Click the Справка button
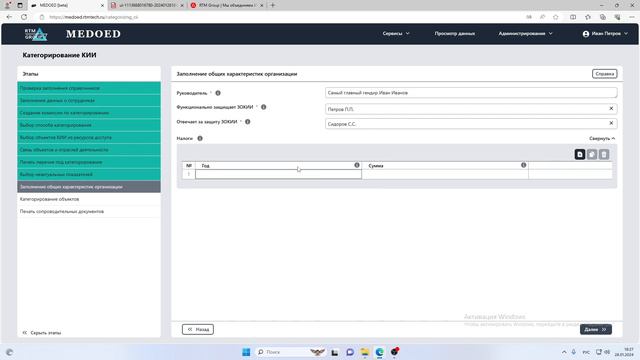 pyautogui.click(x=604, y=74)
